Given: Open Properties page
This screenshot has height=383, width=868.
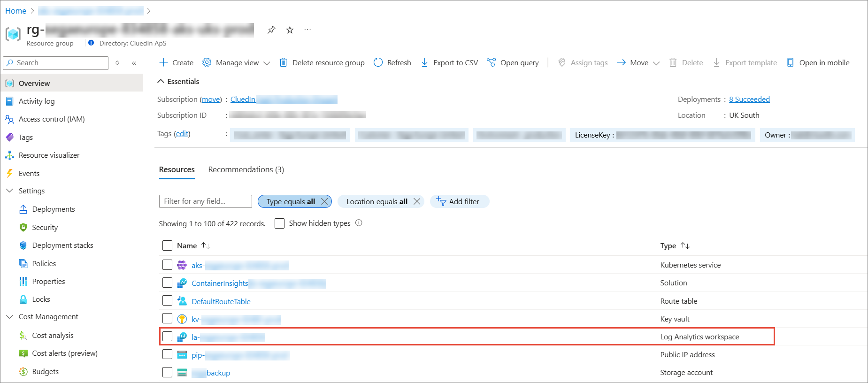Looking at the screenshot, I should click(x=48, y=281).
